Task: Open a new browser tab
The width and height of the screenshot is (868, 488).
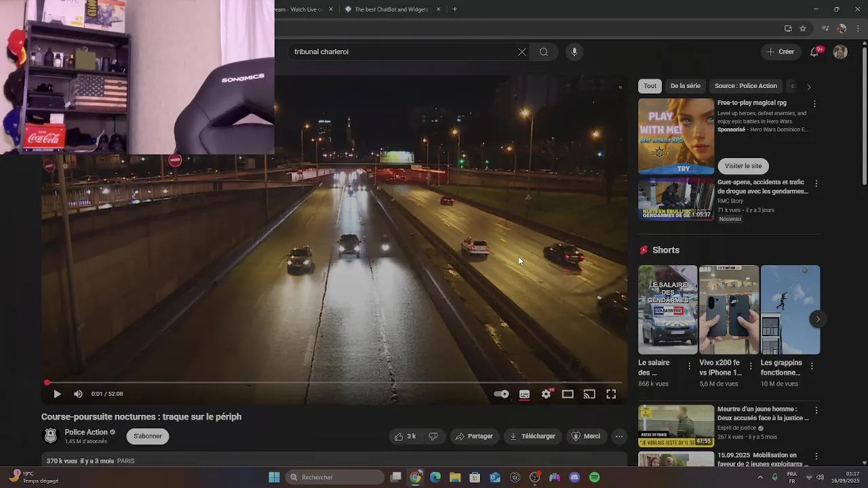Action: [454, 9]
